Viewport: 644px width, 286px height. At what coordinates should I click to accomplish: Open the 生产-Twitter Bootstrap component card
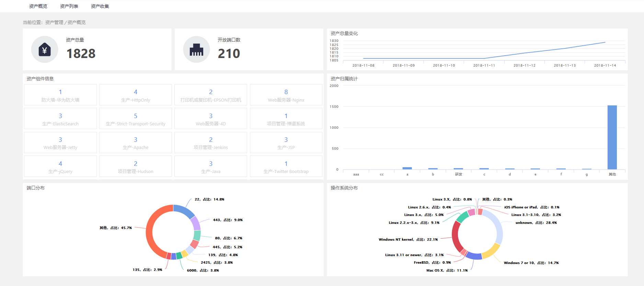[286, 167]
